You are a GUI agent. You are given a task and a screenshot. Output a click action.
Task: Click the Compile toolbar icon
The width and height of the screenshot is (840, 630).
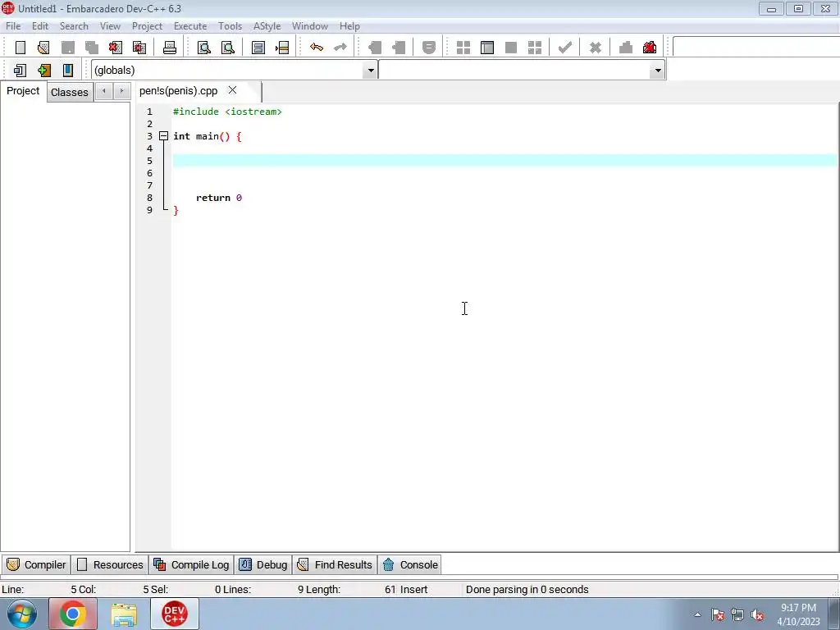(x=463, y=47)
